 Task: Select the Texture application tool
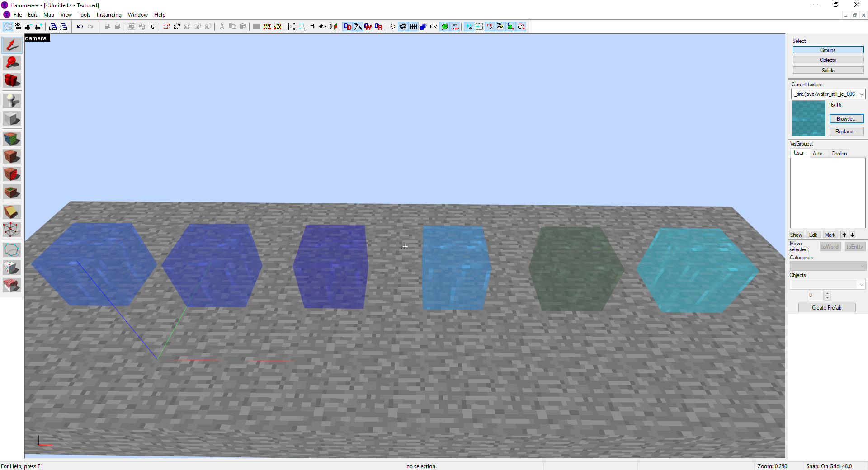click(x=11, y=139)
